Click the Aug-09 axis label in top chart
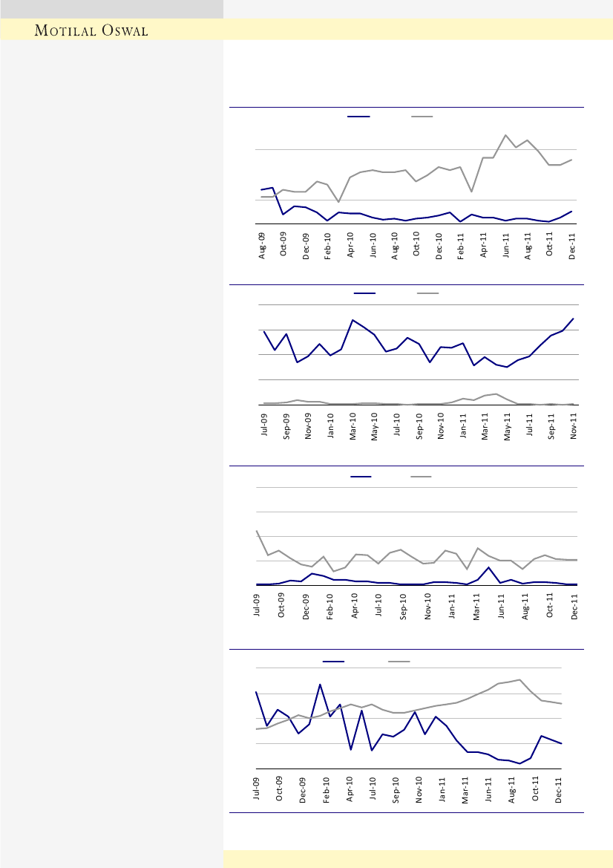The width and height of the screenshot is (613, 868). [x=262, y=244]
